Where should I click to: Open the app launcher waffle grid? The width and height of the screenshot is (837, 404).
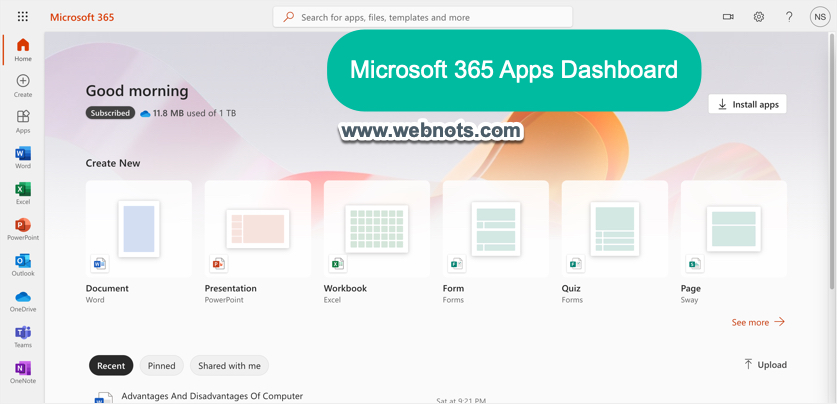pos(22,17)
